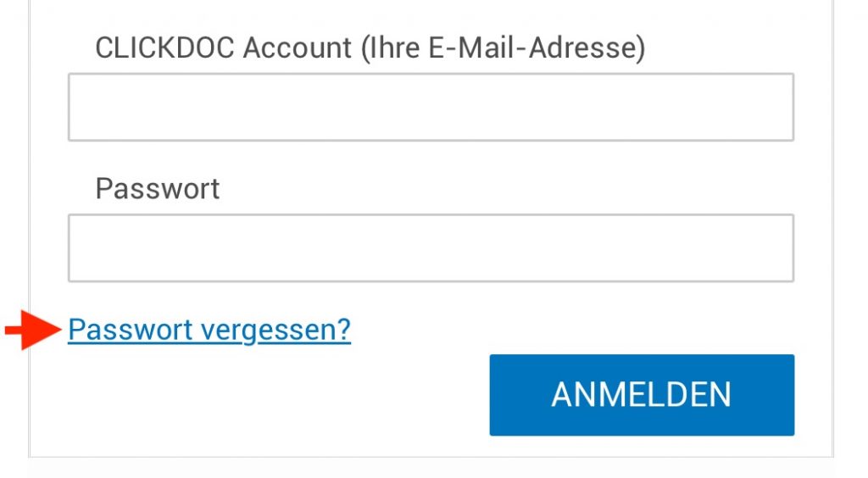The width and height of the screenshot is (868, 478).
Task: Place cursor in the E-Mail-Adresse text box
Action: pos(431,107)
